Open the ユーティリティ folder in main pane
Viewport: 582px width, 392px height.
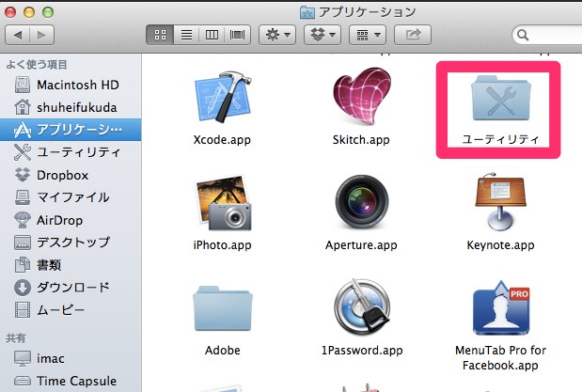click(501, 98)
